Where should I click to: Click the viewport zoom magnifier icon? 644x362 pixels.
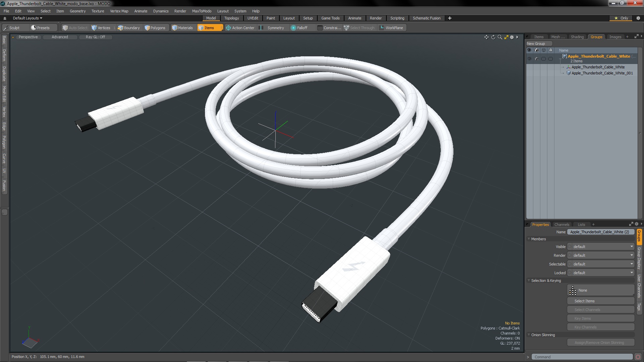[500, 37]
